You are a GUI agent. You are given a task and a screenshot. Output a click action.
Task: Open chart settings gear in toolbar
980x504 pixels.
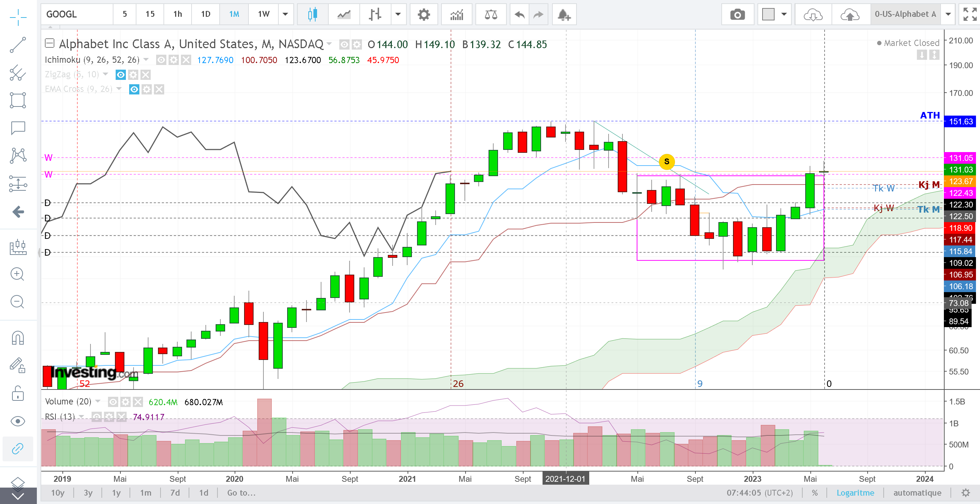[424, 15]
